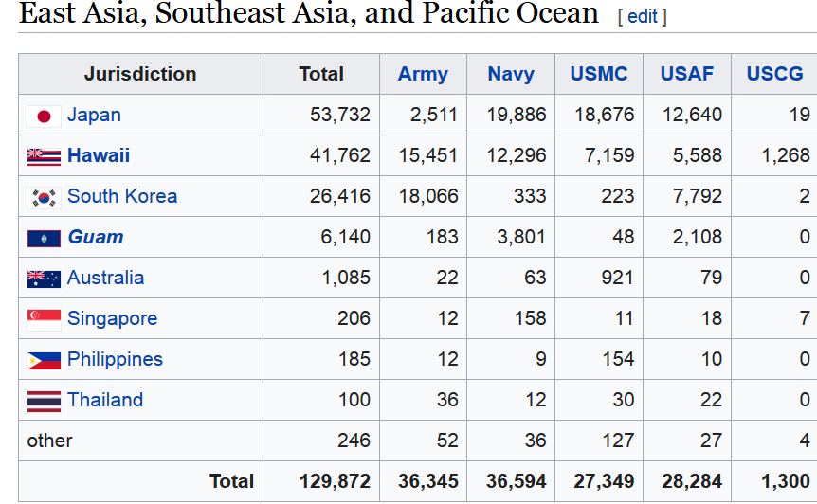This screenshot has height=504, width=817.
Task: Click the South Korea flag icon
Action: tap(44, 197)
